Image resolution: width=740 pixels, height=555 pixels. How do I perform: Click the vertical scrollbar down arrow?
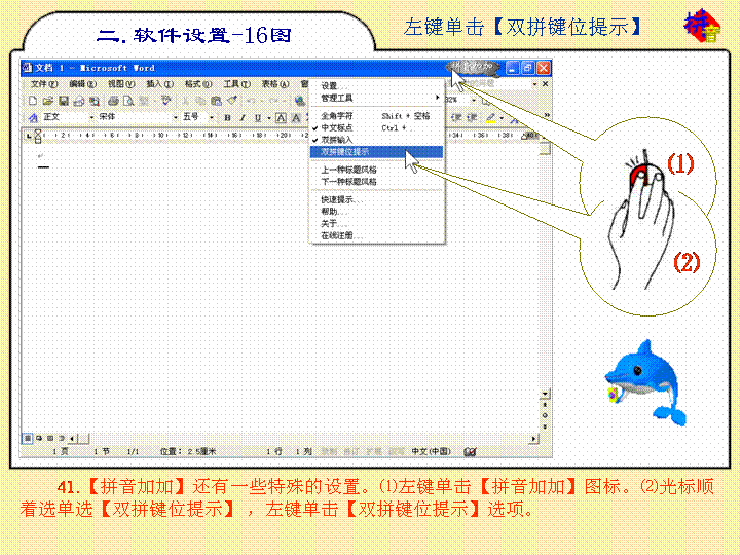[x=545, y=395]
